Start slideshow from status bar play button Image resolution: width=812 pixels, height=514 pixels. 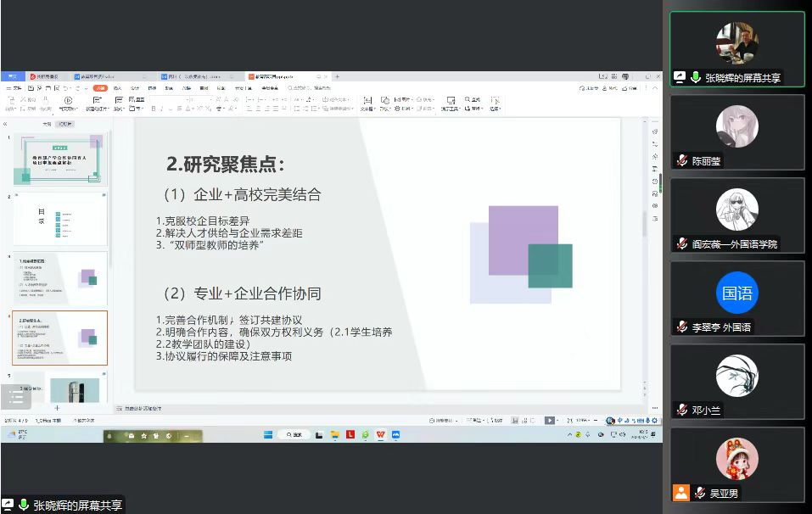click(550, 420)
